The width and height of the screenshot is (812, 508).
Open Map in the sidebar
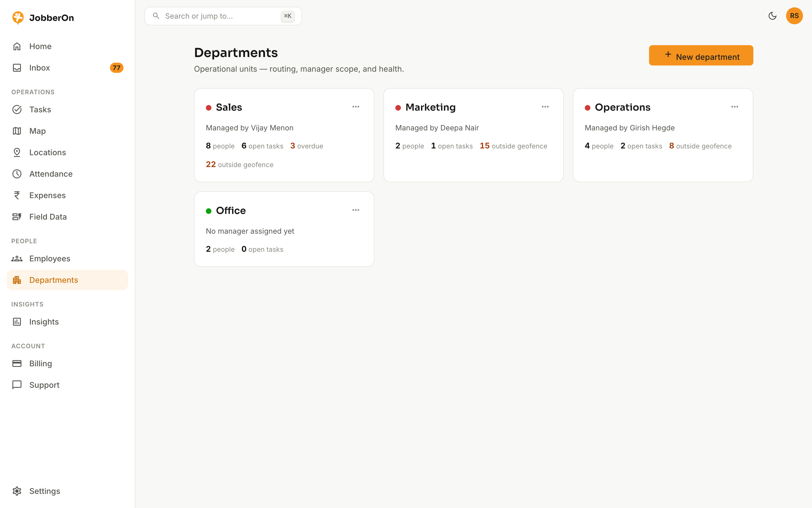tap(67, 131)
